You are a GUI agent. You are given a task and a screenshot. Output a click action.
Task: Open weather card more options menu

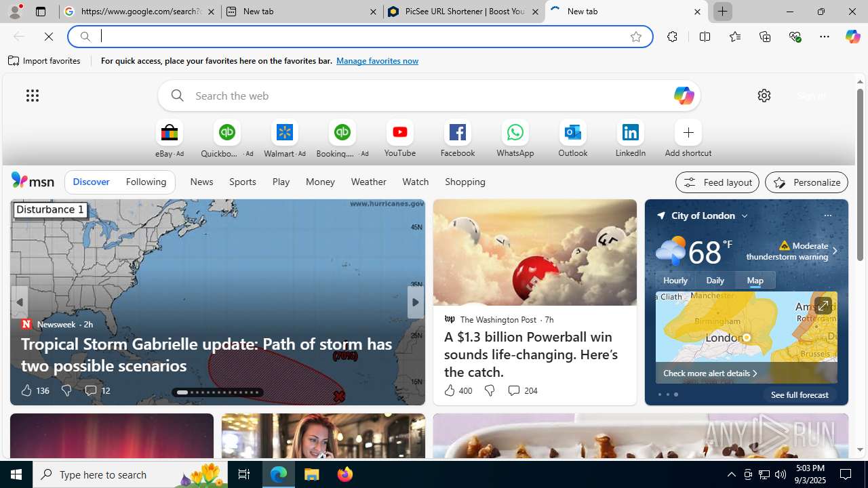[827, 216]
